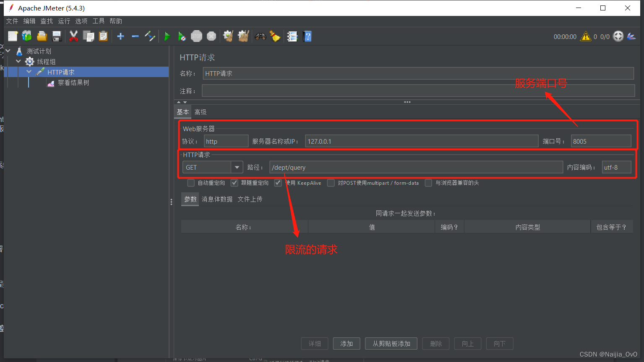Click the 从剪贴板添加 button
This screenshot has height=362, width=644.
pos(391,344)
